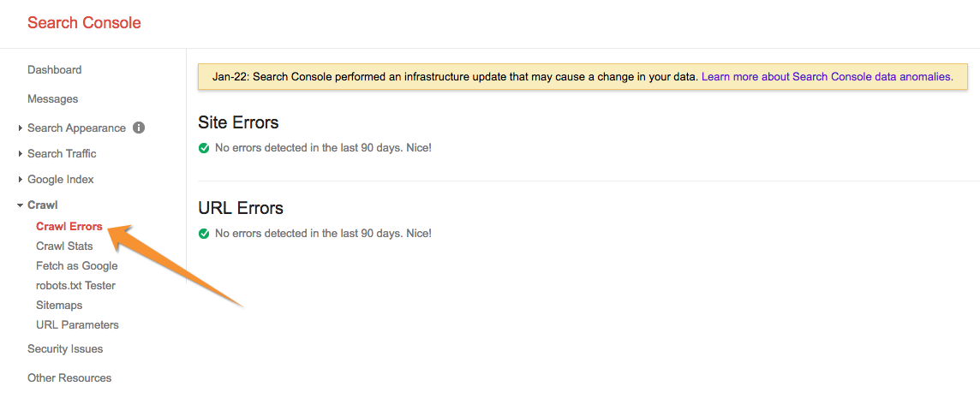Screen dimensions: 980x410
Task: Open the Dashboard page
Action: [55, 70]
